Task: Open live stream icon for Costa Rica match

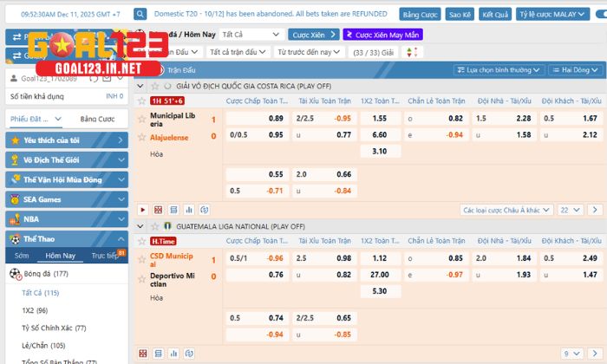Action: coord(143,210)
